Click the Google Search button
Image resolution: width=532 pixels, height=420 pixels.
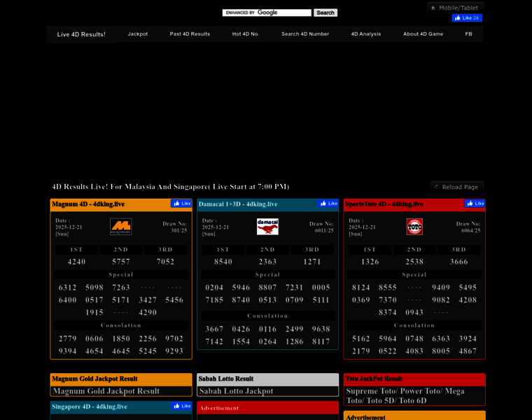click(325, 13)
